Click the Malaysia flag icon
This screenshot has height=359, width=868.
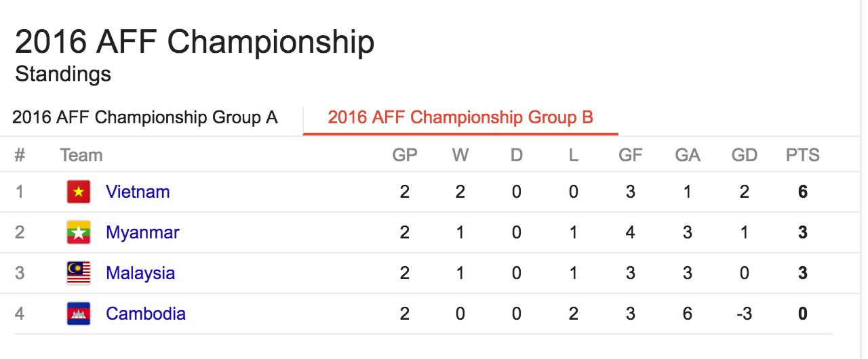coord(79,274)
